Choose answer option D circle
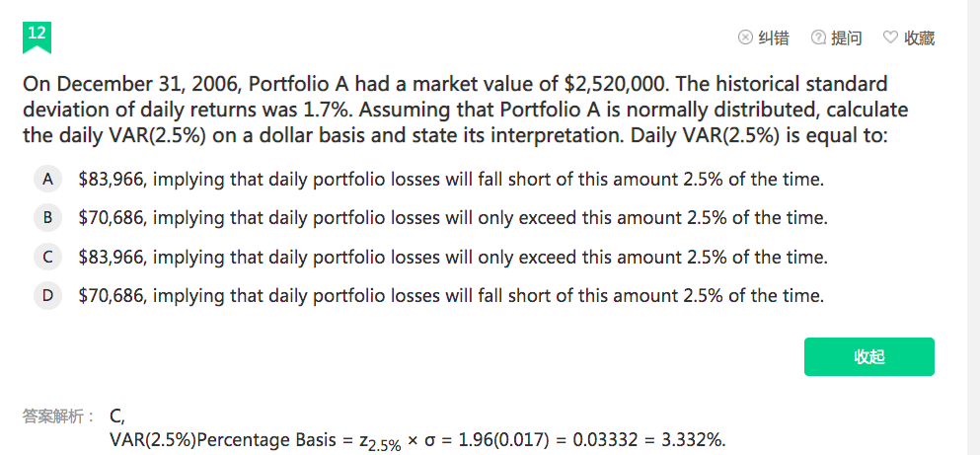This screenshot has width=980, height=455. coord(47,295)
